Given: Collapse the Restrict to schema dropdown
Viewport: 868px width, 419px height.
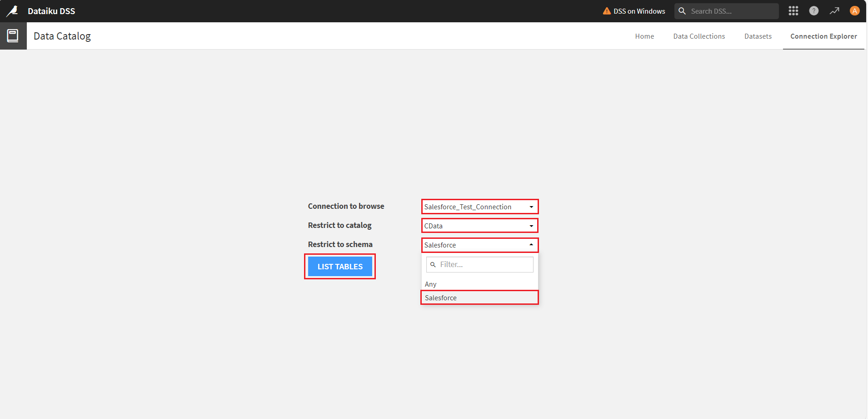Looking at the screenshot, I should [479, 245].
